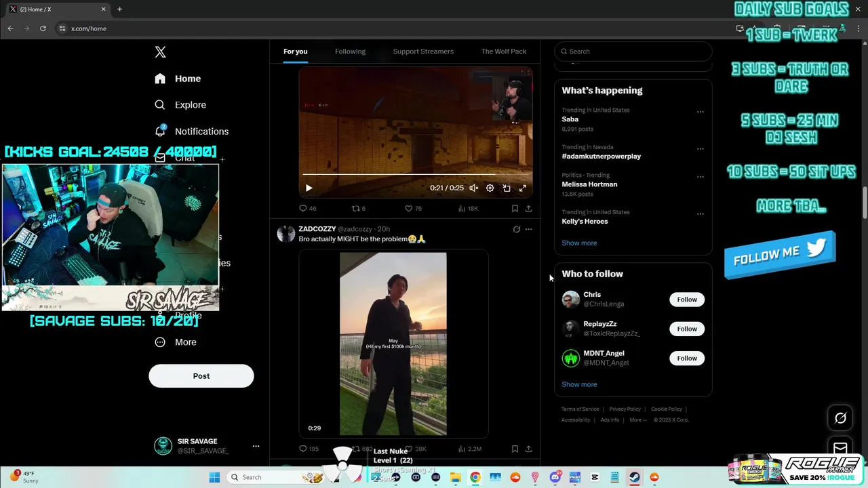Screen dimensions: 868x488
Task: Share the top video post
Action: [x=528, y=209]
